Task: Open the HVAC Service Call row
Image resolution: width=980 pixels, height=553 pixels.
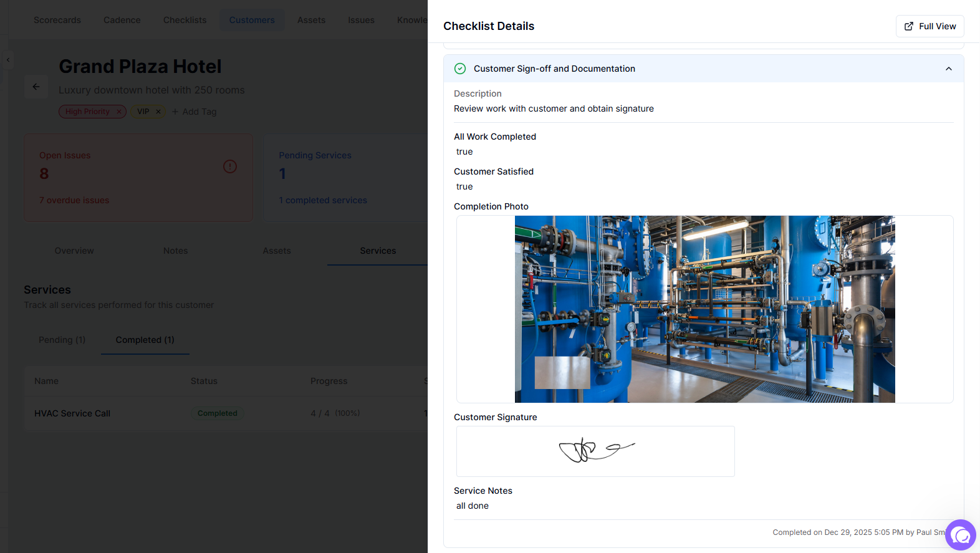Action: pos(72,413)
